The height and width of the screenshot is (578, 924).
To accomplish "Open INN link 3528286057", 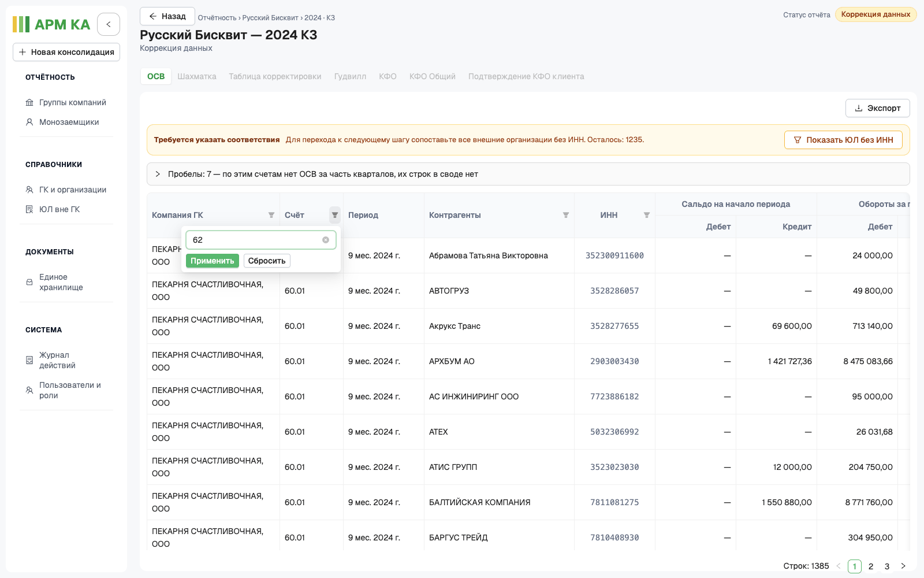I will pos(614,291).
